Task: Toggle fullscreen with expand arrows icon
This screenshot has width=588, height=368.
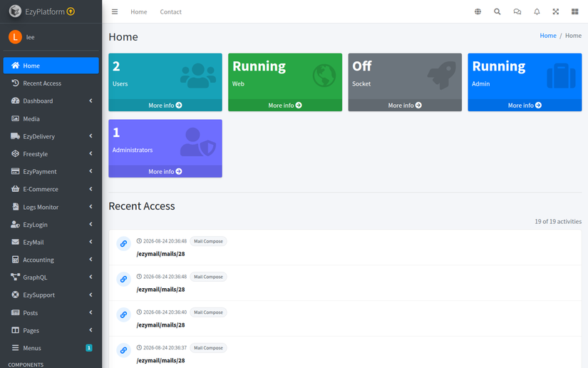Action: click(x=556, y=11)
